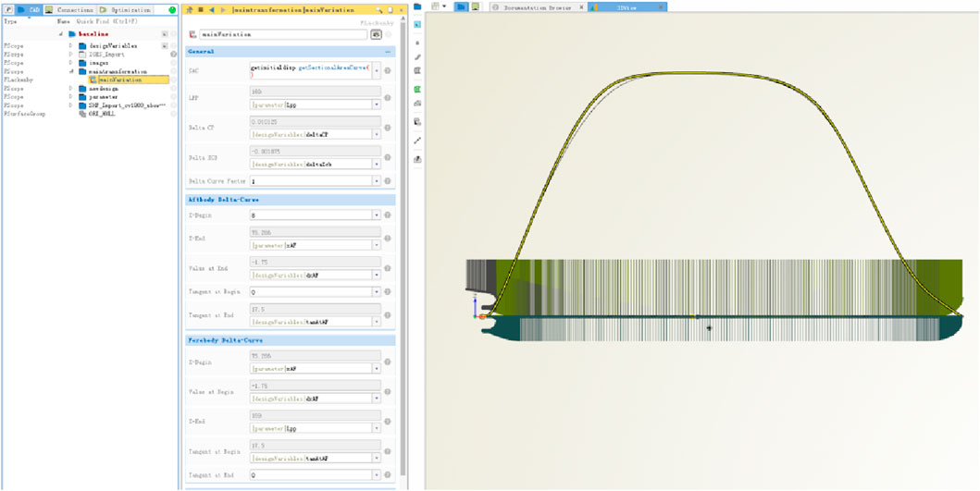
Task: Close the 3DView tab
Action: (x=660, y=7)
